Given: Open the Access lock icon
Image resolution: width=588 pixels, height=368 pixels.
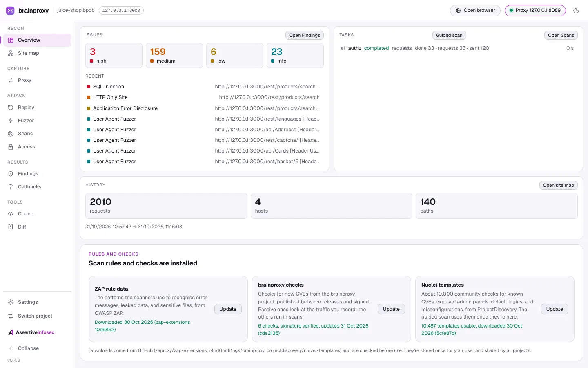Looking at the screenshot, I should (x=11, y=147).
